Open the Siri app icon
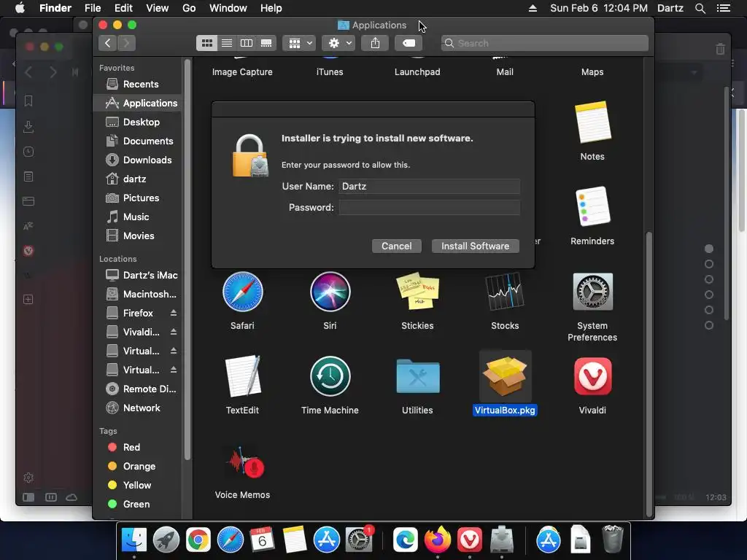This screenshot has height=560, width=747. (330, 292)
